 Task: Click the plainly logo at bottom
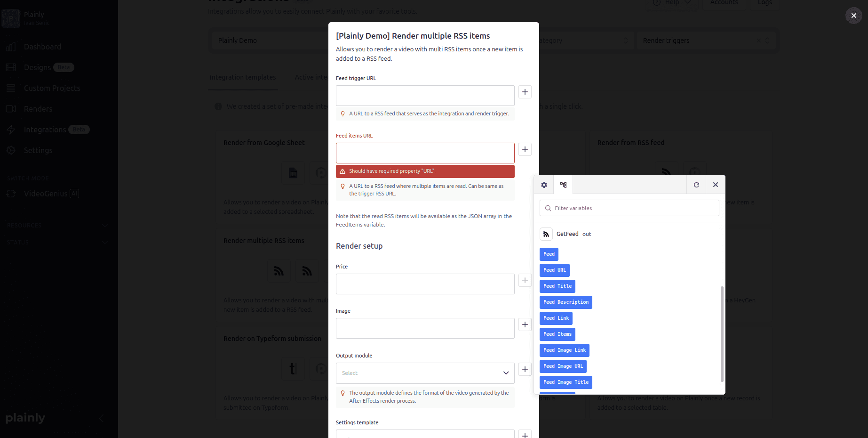(25, 418)
